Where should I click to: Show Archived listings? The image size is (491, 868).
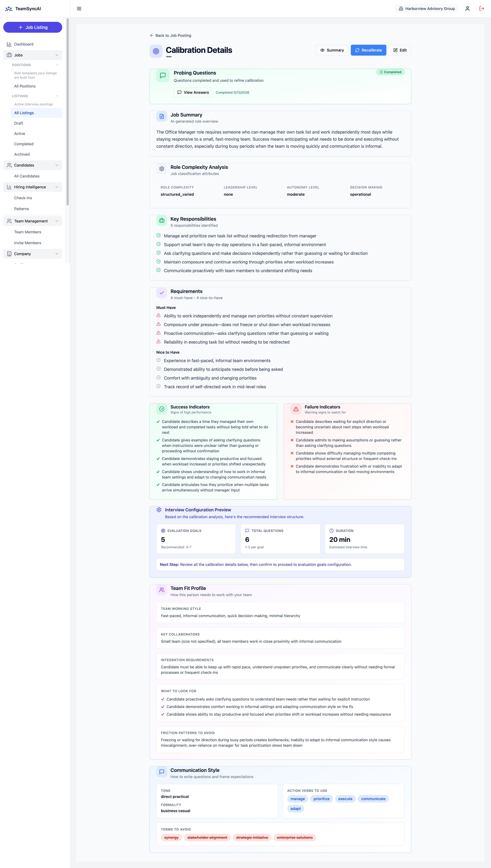(36, 154)
